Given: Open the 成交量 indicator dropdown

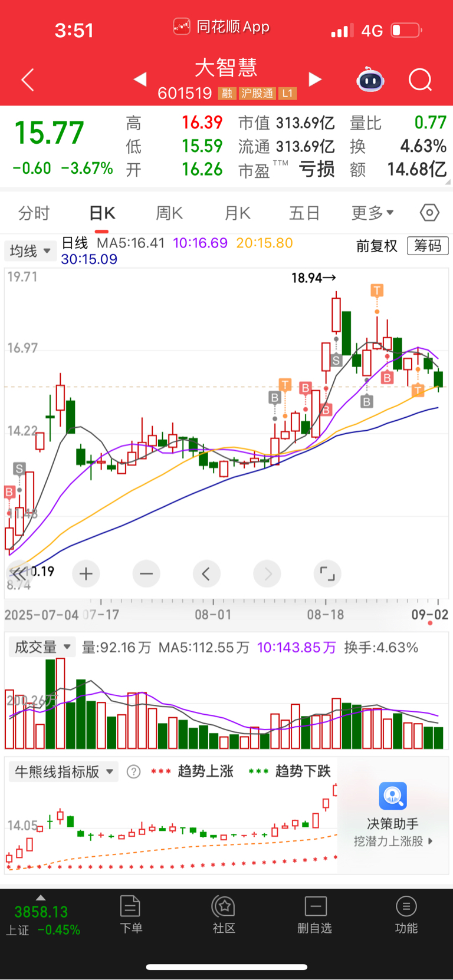Looking at the screenshot, I should (42, 647).
